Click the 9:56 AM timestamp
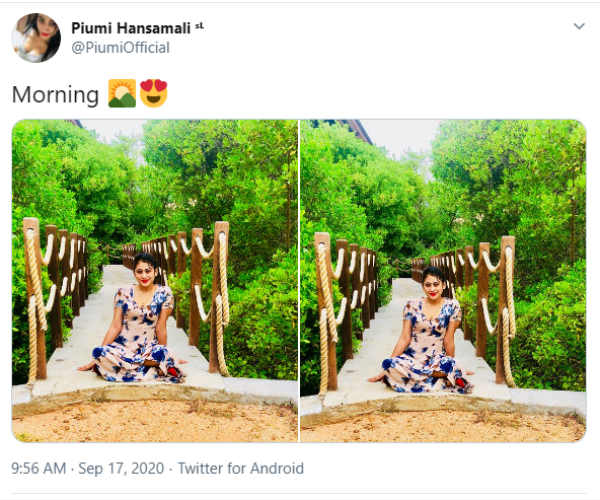This screenshot has height=500, width=600. [38, 468]
